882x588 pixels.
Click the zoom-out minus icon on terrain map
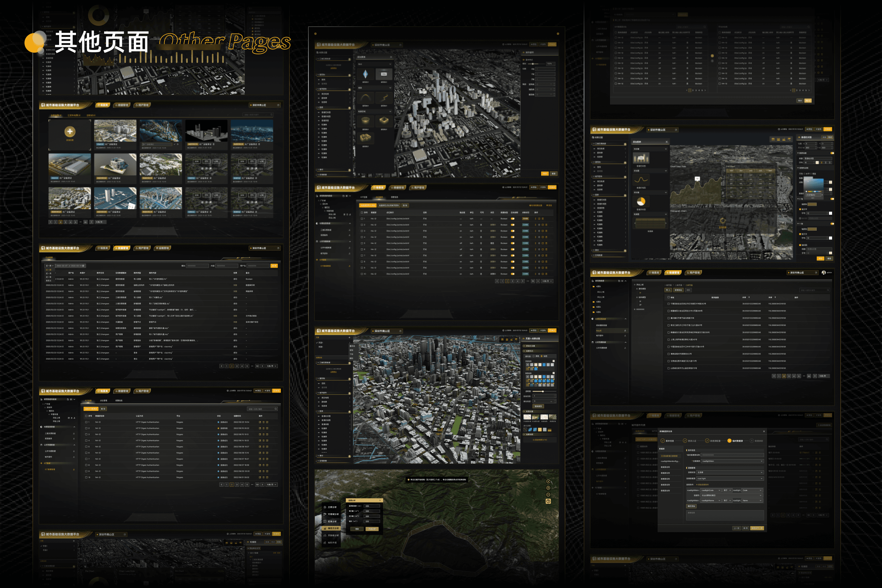point(548,495)
